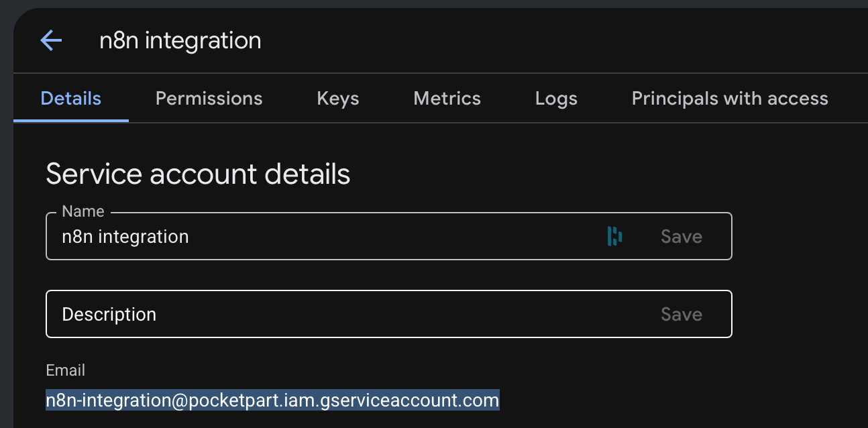This screenshot has height=428, width=868.
Task: Show the Principals with access tab
Action: [x=730, y=99]
